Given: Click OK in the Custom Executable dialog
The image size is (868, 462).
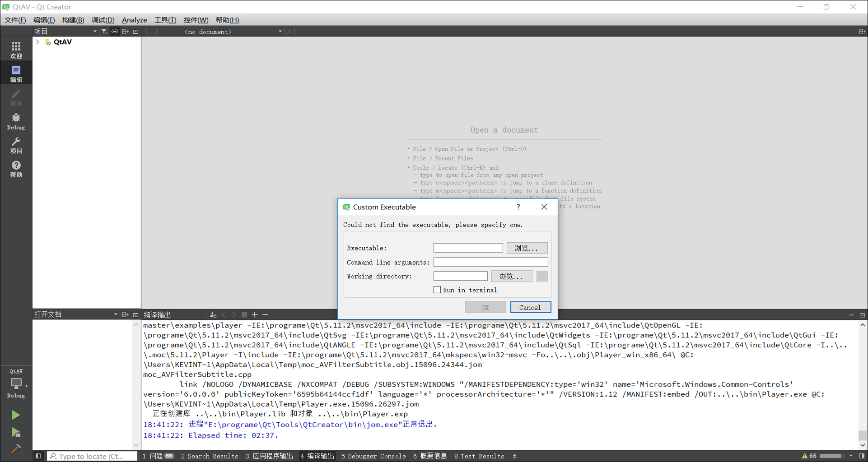Looking at the screenshot, I should (485, 307).
